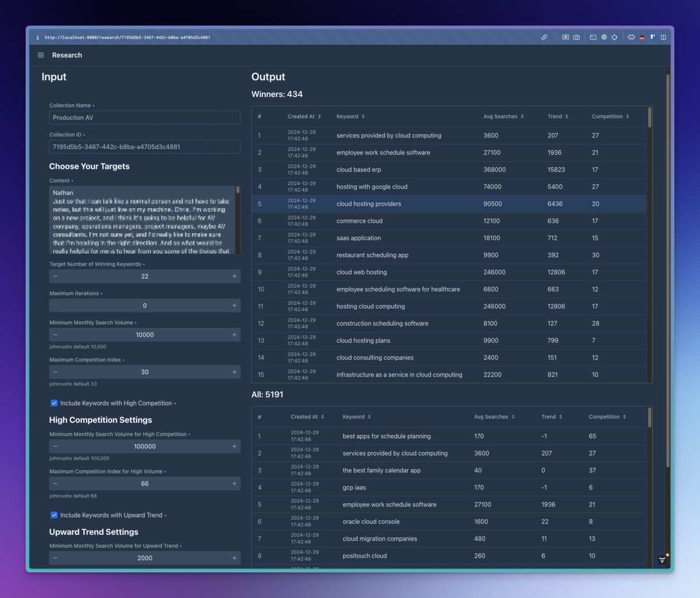Open the red extension icon in toolbar

click(x=642, y=37)
